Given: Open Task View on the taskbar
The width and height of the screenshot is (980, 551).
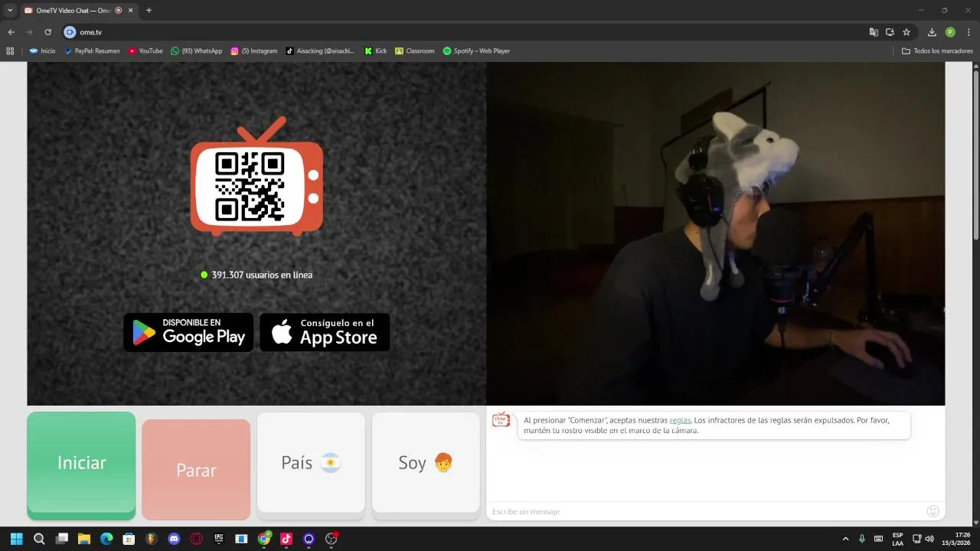Looking at the screenshot, I should point(62,539).
